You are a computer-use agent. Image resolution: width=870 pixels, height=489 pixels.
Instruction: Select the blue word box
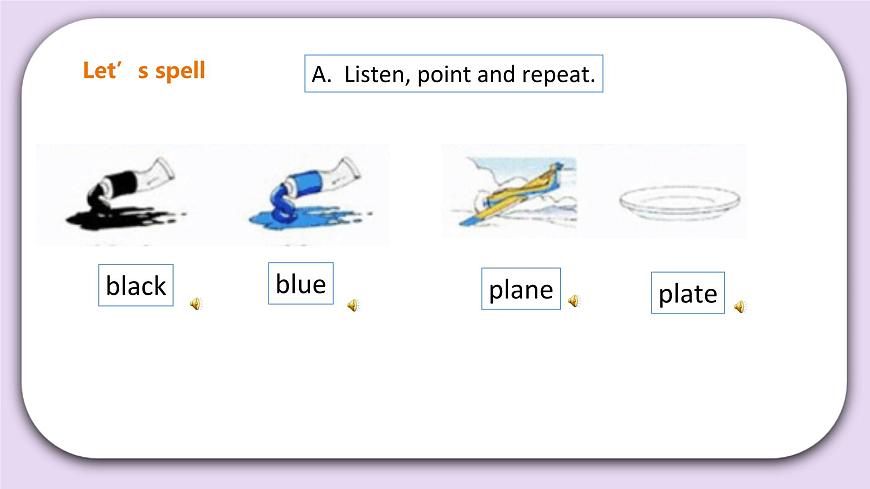click(301, 284)
